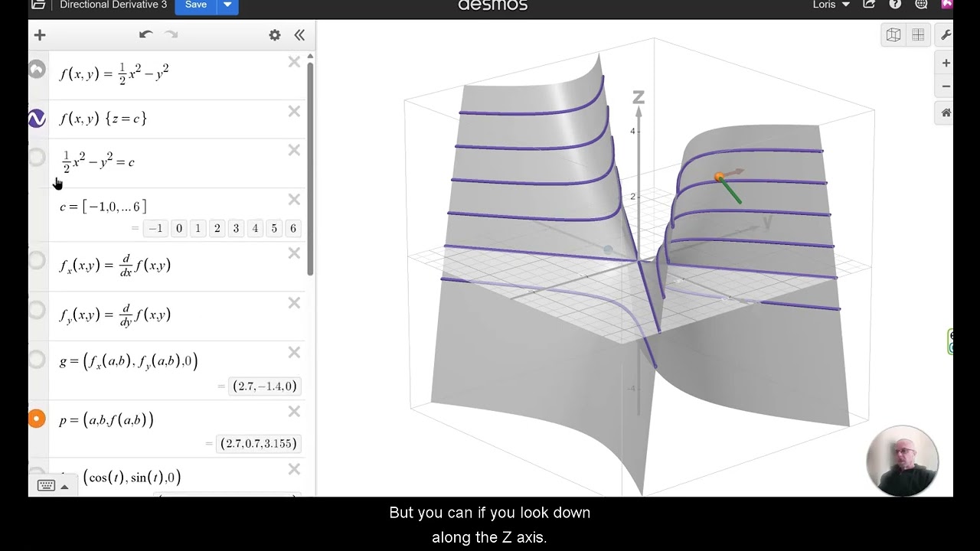Click the green vector on the surface
Screen dimensions: 980x551
pyautogui.click(x=730, y=192)
